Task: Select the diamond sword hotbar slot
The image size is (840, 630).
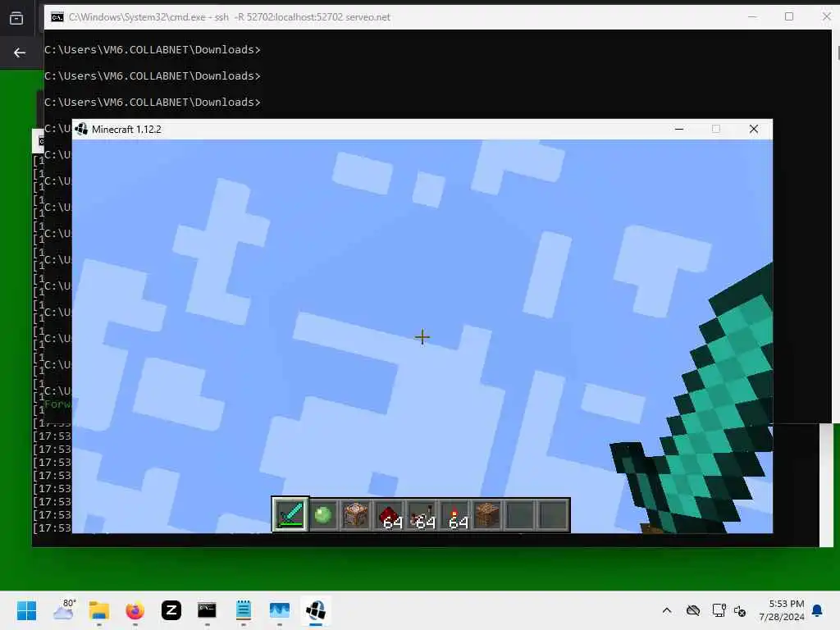Action: [x=290, y=515]
